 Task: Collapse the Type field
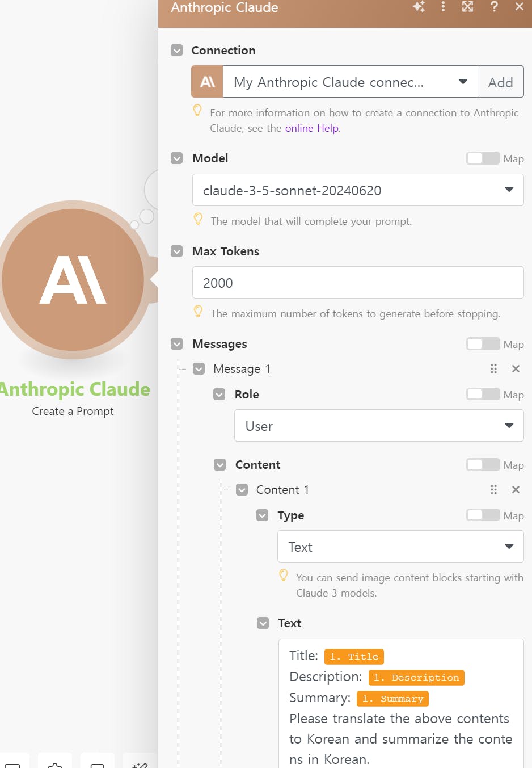tap(262, 515)
